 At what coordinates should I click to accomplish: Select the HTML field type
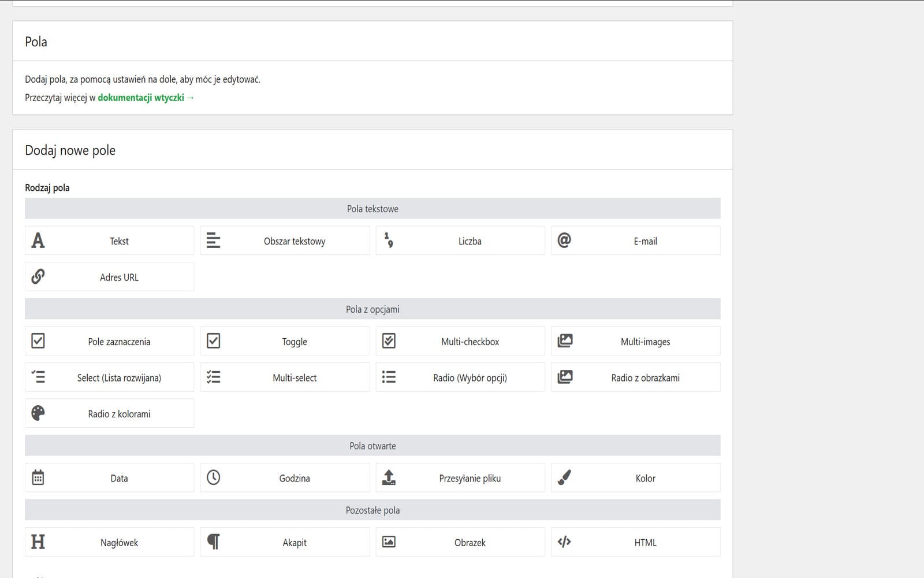636,542
